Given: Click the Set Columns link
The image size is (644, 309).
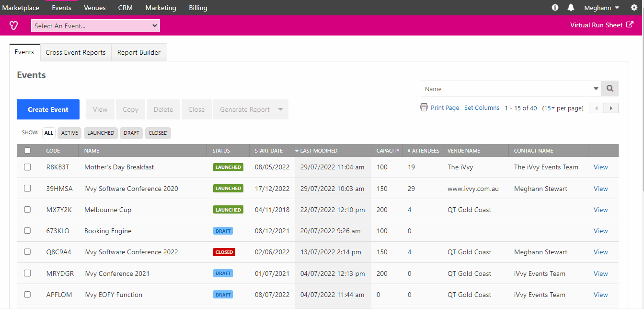Looking at the screenshot, I should 482,108.
